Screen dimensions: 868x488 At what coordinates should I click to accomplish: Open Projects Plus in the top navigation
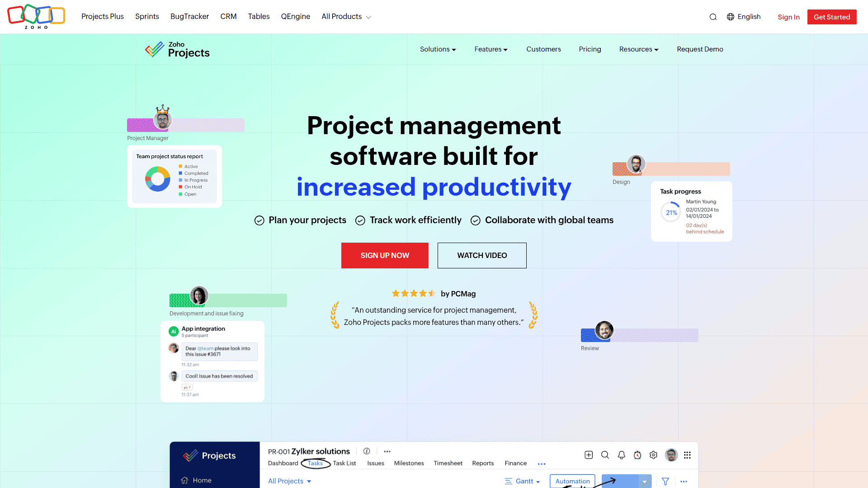click(103, 17)
